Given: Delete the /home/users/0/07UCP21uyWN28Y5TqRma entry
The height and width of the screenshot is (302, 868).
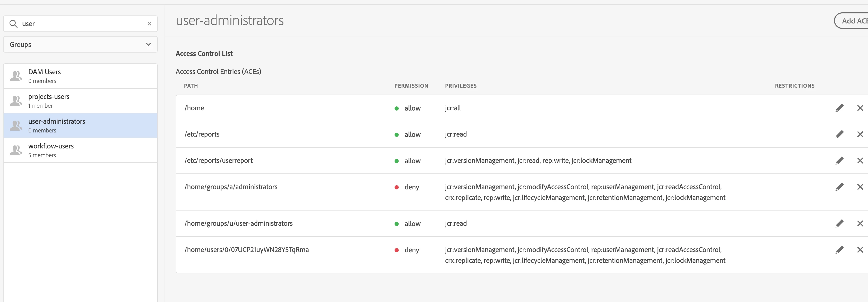Looking at the screenshot, I should (860, 250).
